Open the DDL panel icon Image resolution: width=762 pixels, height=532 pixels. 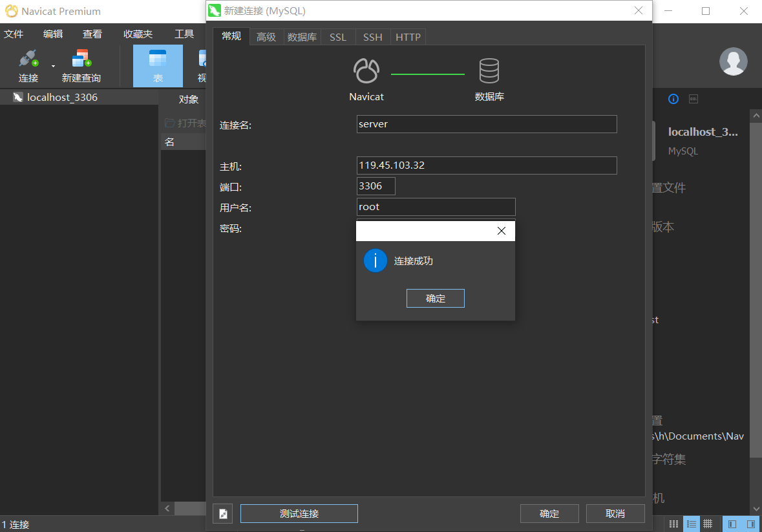coord(693,99)
